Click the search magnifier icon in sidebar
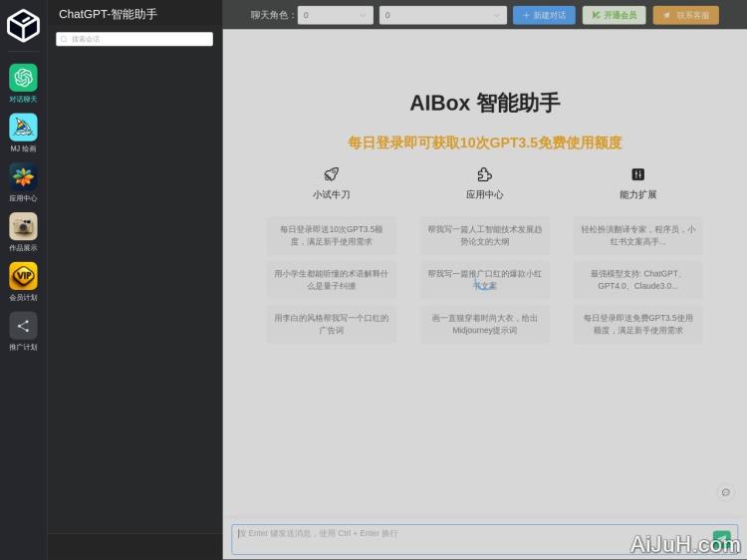 click(x=64, y=39)
